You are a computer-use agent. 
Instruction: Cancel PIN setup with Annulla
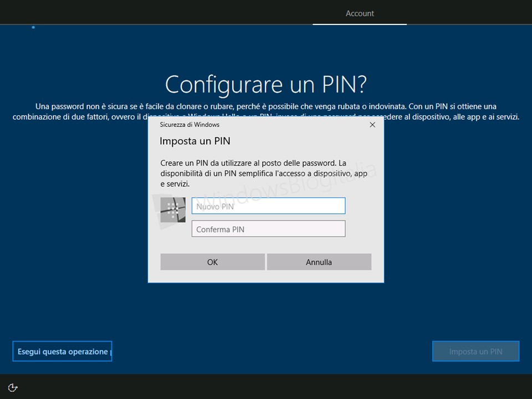(319, 262)
